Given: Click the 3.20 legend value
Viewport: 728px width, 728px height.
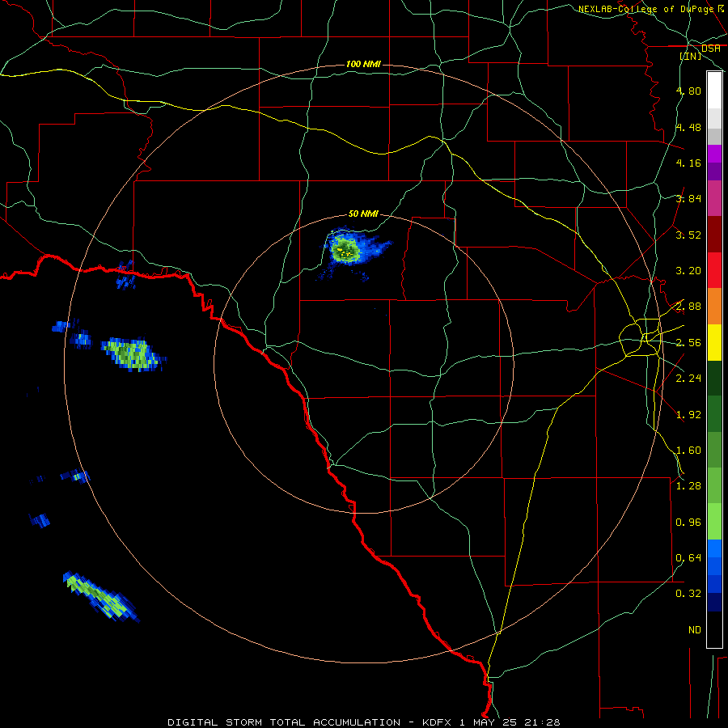Looking at the screenshot, I should click(x=688, y=271).
